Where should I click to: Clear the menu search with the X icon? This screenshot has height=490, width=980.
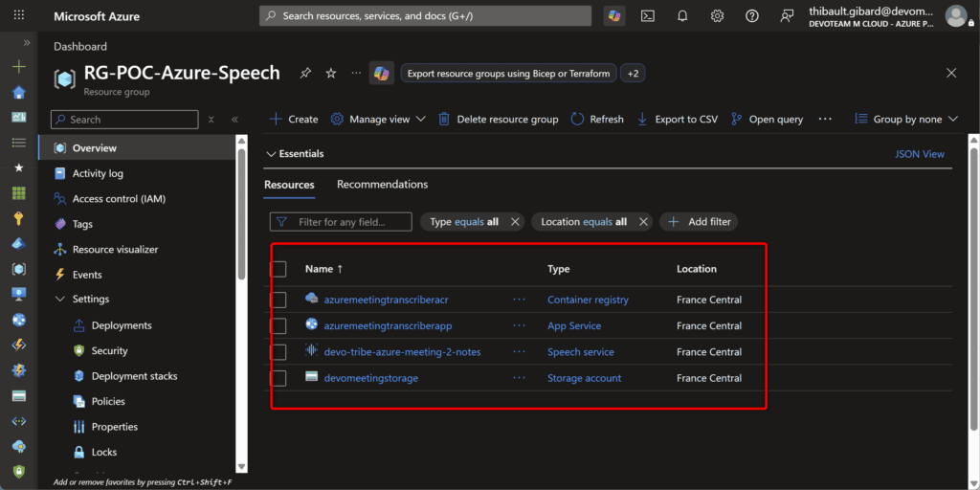tap(212, 120)
